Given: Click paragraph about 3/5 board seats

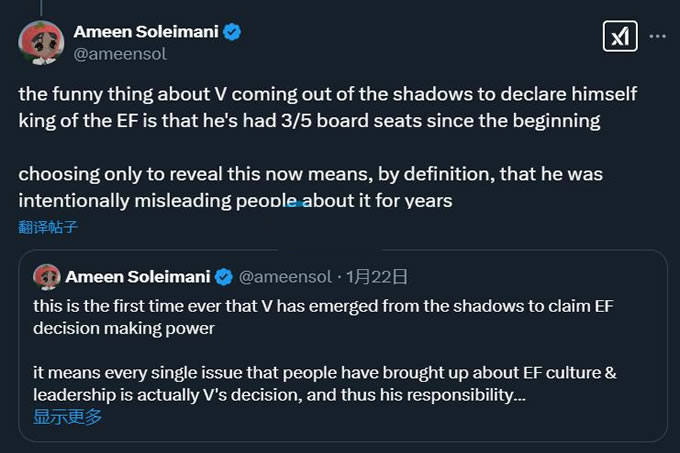Looking at the screenshot, I should [310, 108].
